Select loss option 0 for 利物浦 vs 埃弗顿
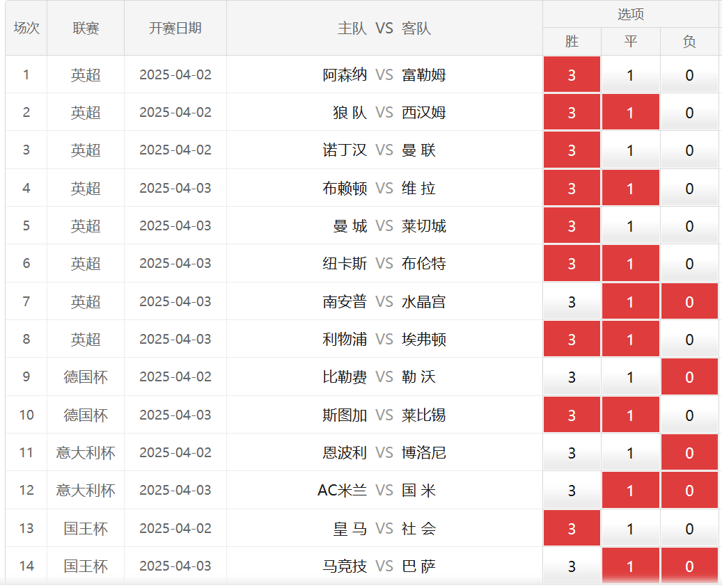Viewport: 722px width, 588px height. 689,339
